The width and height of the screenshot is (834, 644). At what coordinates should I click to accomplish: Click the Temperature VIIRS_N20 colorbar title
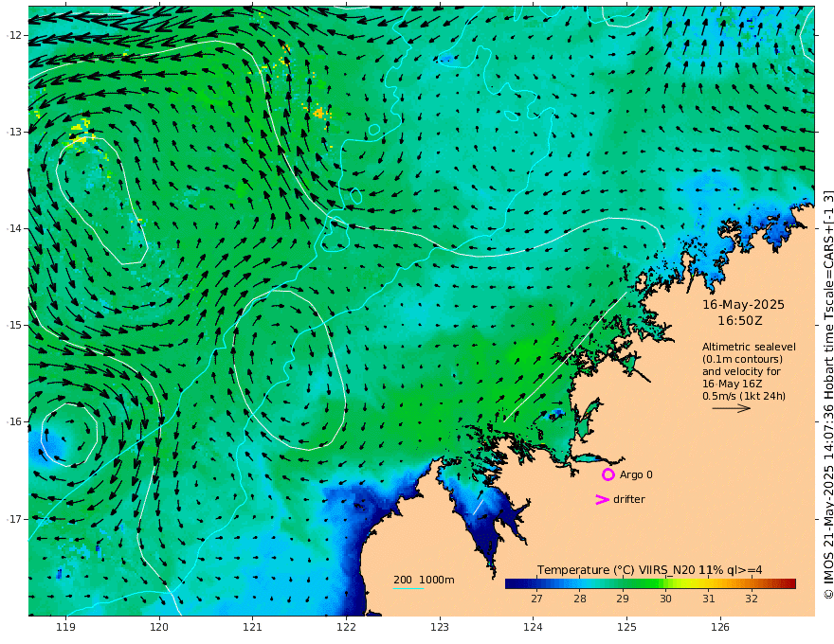649,569
